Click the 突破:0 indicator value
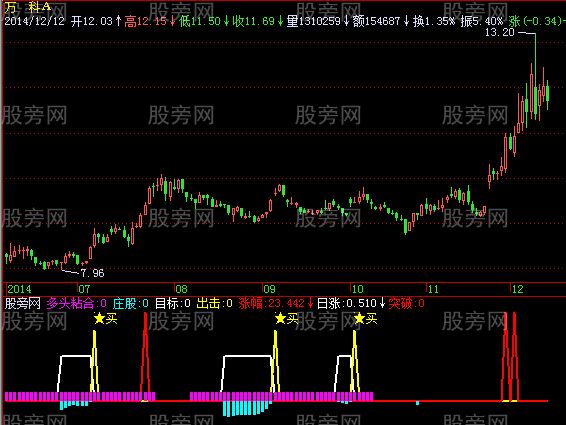566x425 pixels. 407,303
